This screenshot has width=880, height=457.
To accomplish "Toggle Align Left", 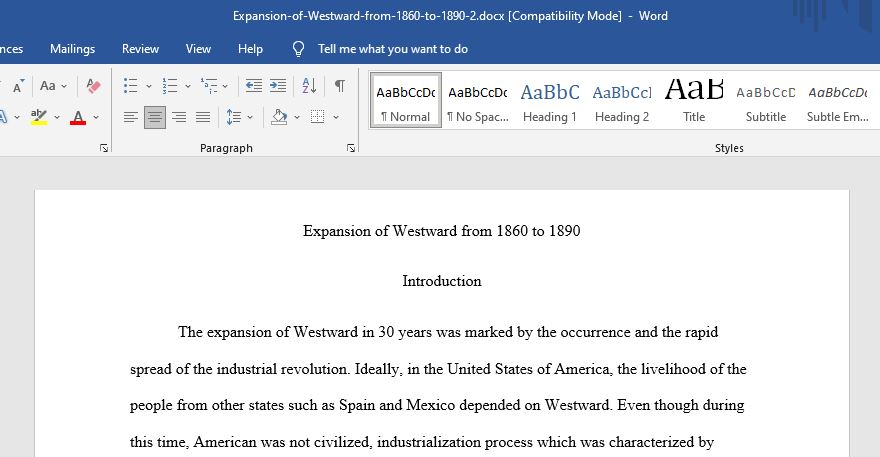I will click(x=131, y=117).
